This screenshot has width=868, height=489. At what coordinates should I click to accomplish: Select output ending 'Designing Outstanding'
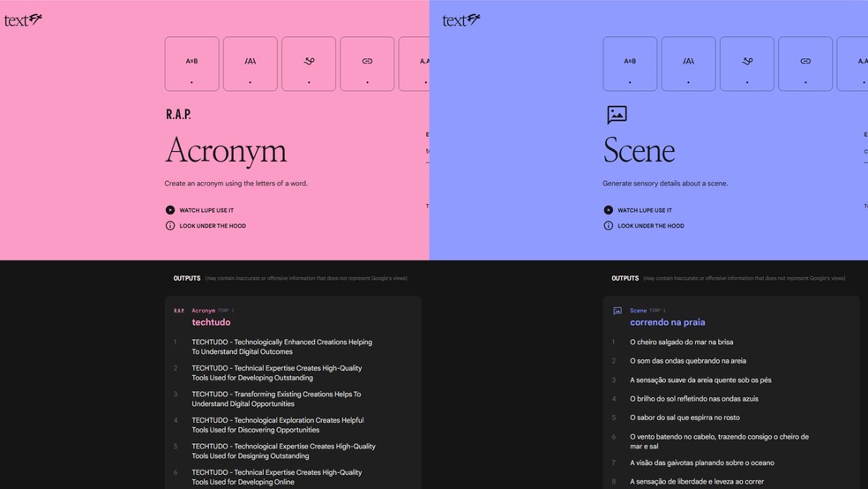tap(283, 451)
